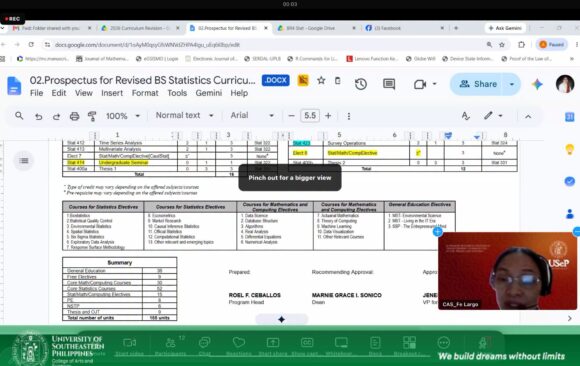Move the document using the folder icon

[337, 81]
